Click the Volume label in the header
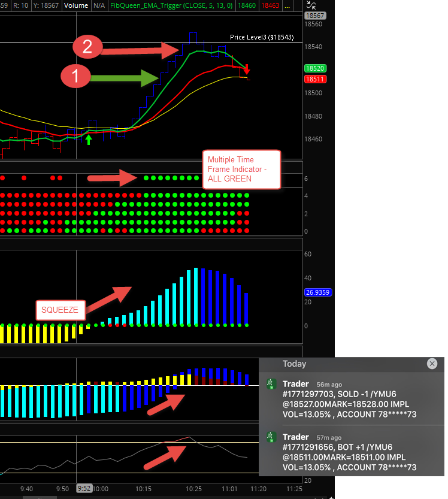 75,5
